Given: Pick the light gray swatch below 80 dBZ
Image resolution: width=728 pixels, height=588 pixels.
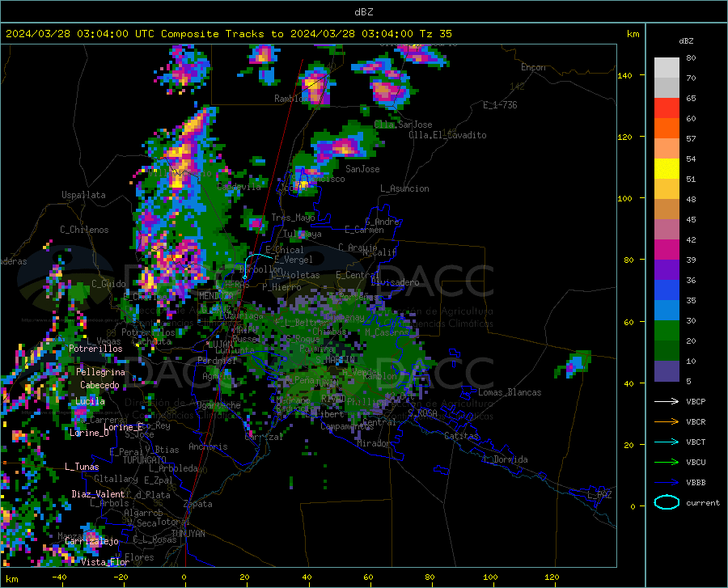Looking at the screenshot, I should 667,68.
